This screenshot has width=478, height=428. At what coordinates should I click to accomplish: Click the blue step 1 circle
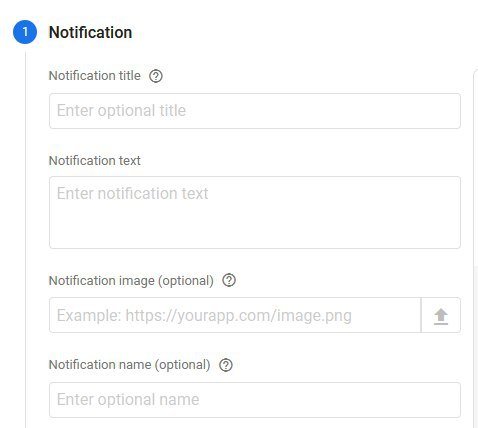tap(25, 32)
